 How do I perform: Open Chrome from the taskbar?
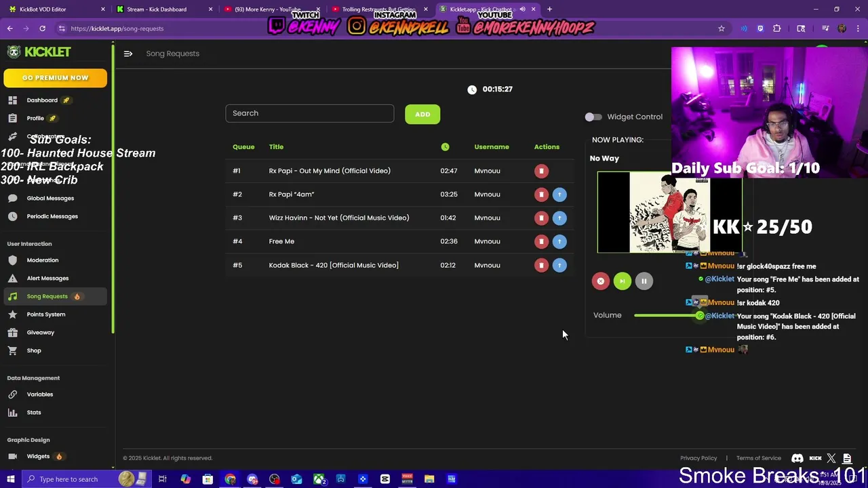(231, 479)
